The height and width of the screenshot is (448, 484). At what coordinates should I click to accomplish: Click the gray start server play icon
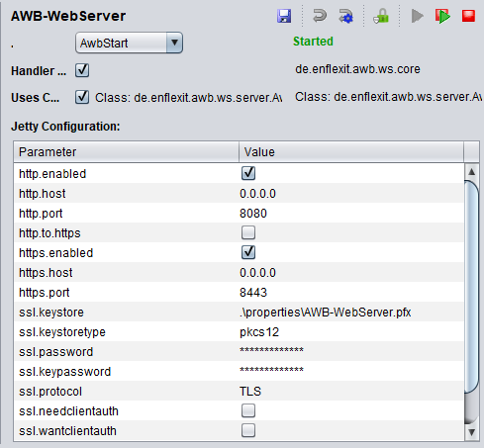coord(417,16)
